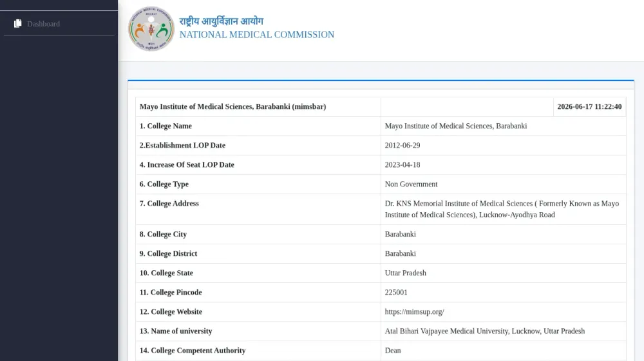Viewport: 644px width, 361px height.
Task: Open the https://mimsup.org/ website link
Action: [x=414, y=311]
